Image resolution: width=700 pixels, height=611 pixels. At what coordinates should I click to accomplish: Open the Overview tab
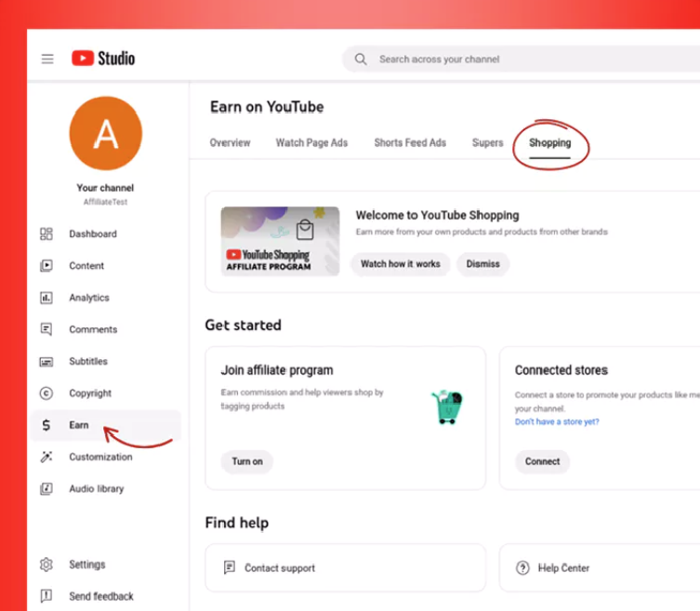coord(230,142)
